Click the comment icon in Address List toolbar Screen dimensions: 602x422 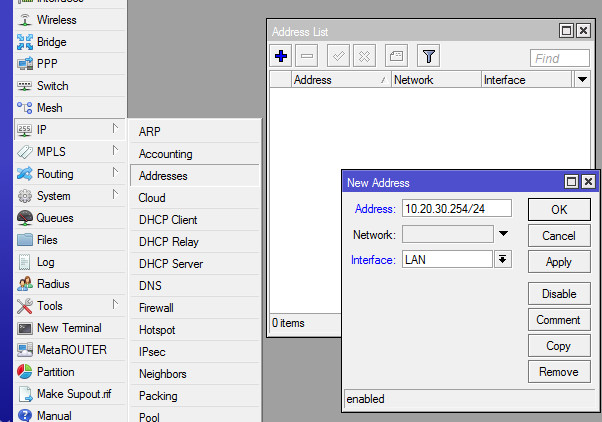coord(395,57)
